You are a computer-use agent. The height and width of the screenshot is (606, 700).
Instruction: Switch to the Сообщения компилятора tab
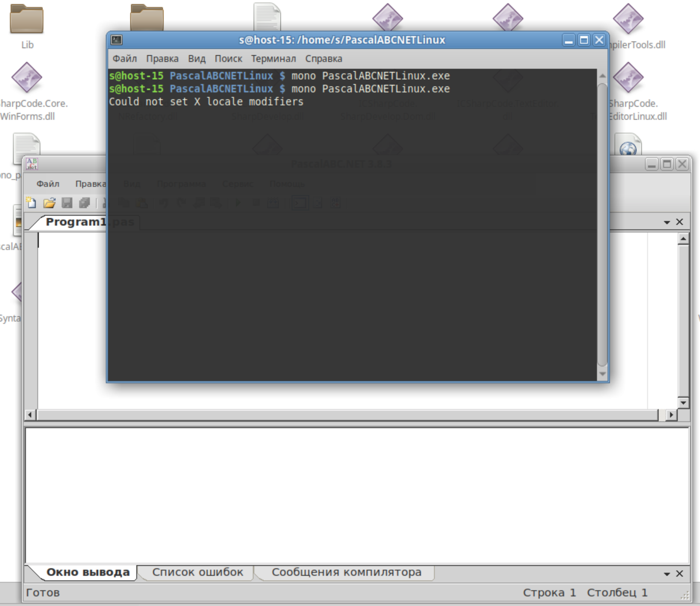347,572
